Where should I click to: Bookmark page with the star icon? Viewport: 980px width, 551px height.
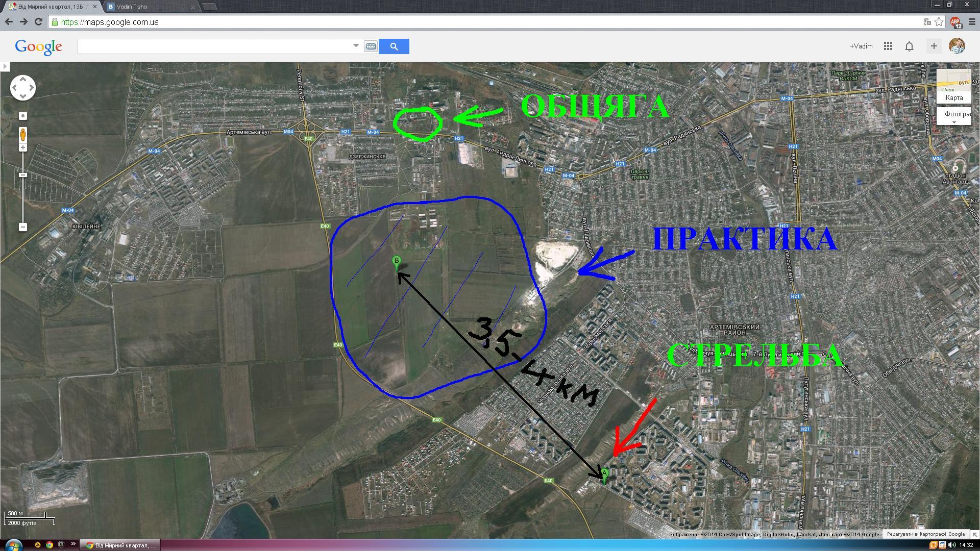pos(939,22)
